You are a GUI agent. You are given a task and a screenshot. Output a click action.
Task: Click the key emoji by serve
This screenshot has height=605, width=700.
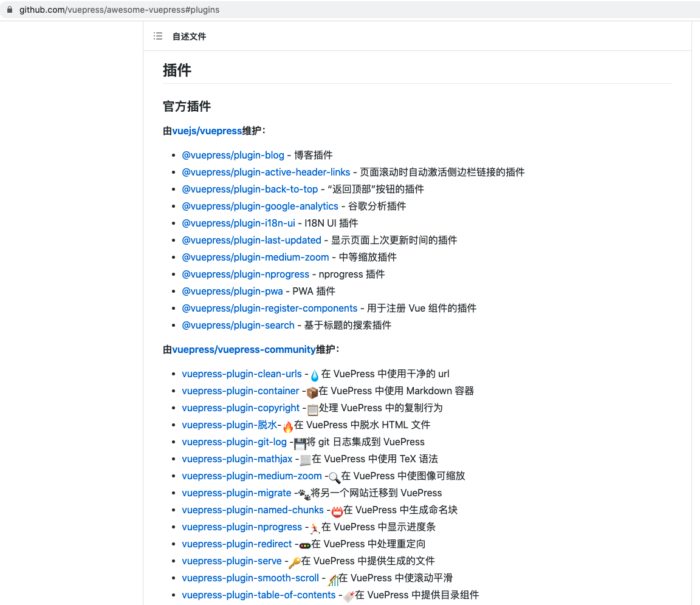(295, 562)
